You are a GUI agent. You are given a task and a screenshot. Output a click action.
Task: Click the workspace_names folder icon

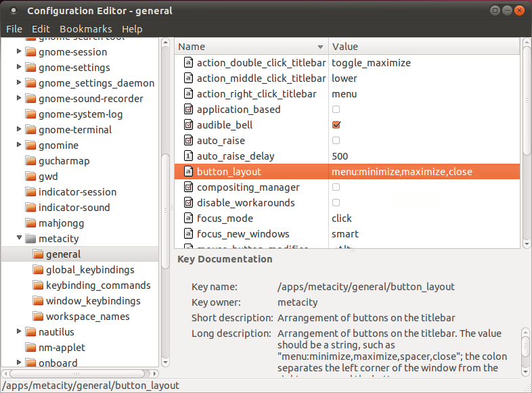tap(38, 317)
